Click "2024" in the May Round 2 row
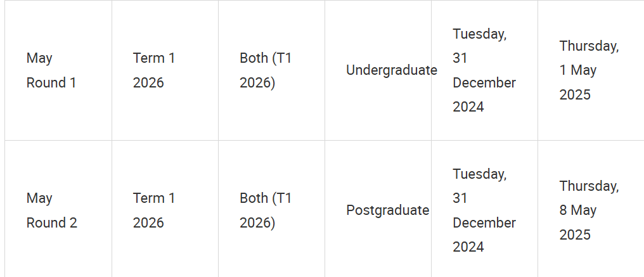The height and width of the screenshot is (277, 644). [x=468, y=247]
